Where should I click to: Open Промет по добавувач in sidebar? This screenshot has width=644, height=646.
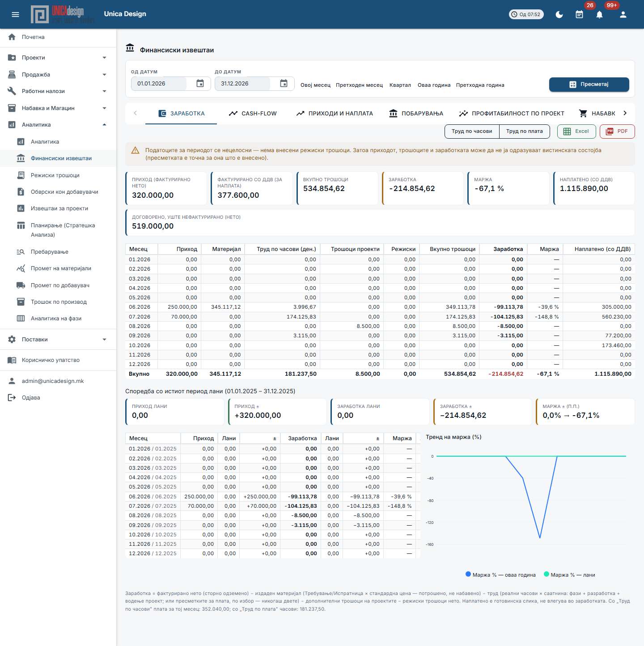coord(58,285)
